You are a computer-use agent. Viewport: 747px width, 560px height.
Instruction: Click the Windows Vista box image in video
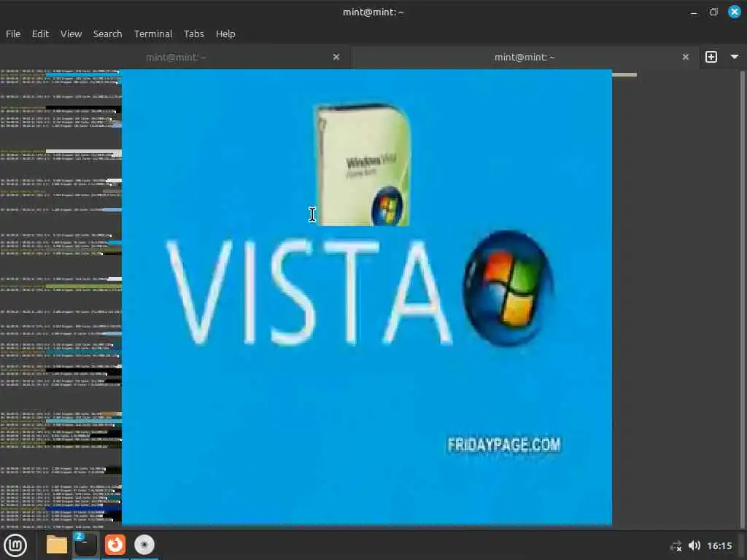coord(363,164)
